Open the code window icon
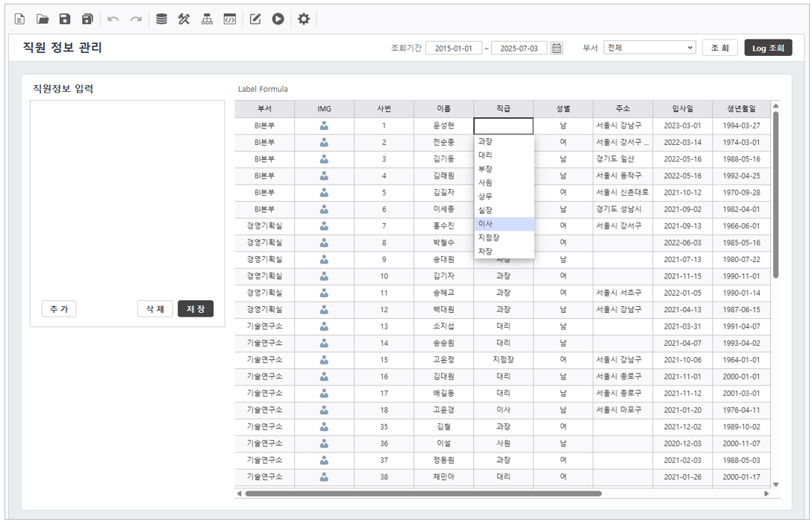The image size is (812, 522). tap(230, 19)
